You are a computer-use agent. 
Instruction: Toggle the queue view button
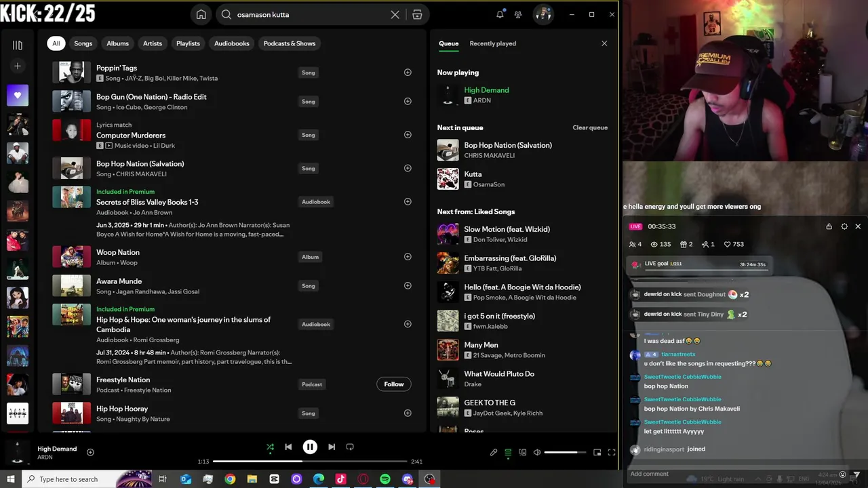(x=508, y=453)
